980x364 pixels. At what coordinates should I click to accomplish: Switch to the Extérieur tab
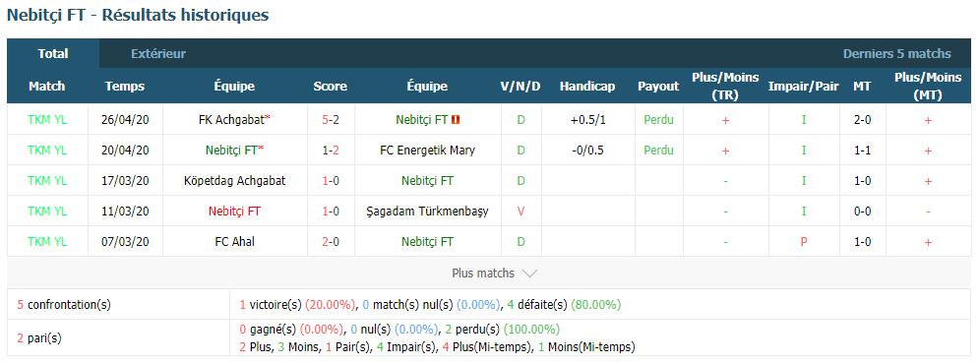158,54
